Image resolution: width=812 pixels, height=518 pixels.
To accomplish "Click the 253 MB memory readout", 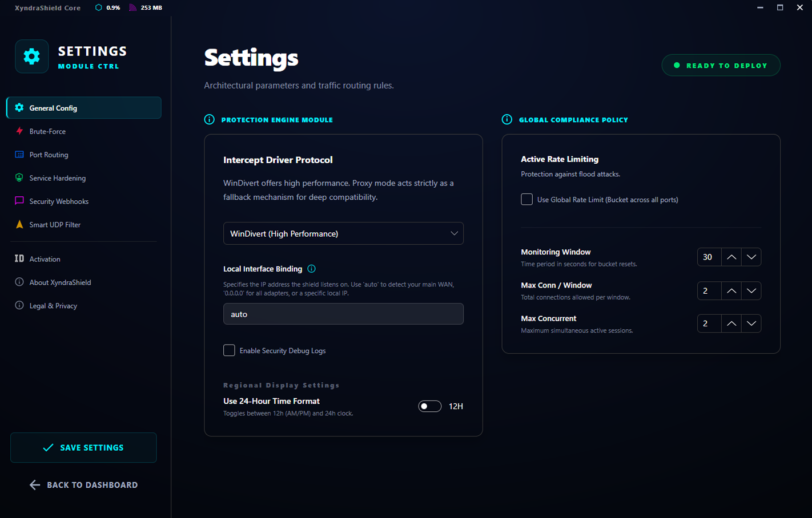I will [x=151, y=8].
